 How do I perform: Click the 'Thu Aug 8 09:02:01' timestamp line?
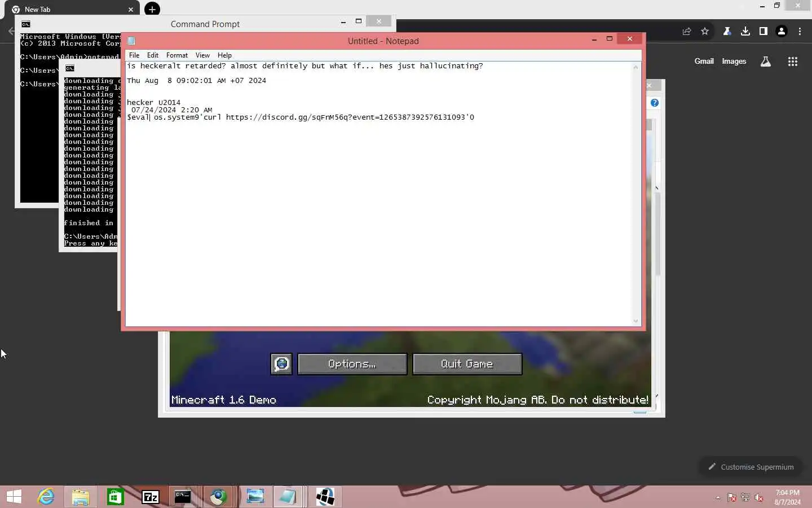196,81
